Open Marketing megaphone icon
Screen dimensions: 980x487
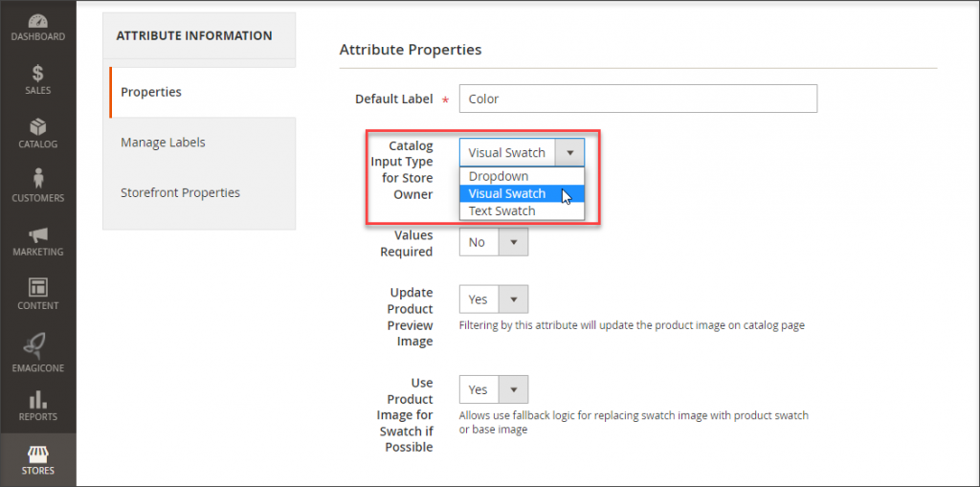(37, 234)
